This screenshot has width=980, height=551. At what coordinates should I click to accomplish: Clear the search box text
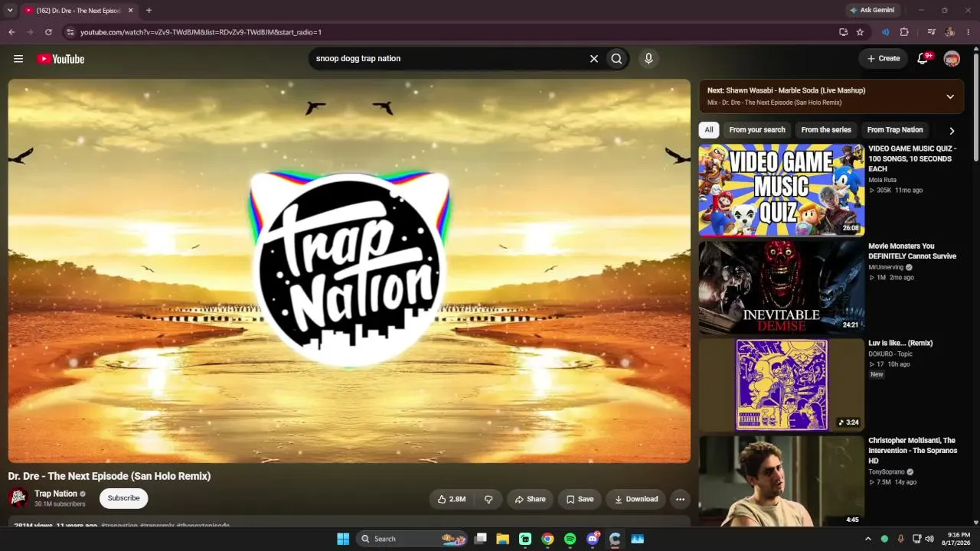pos(593,59)
